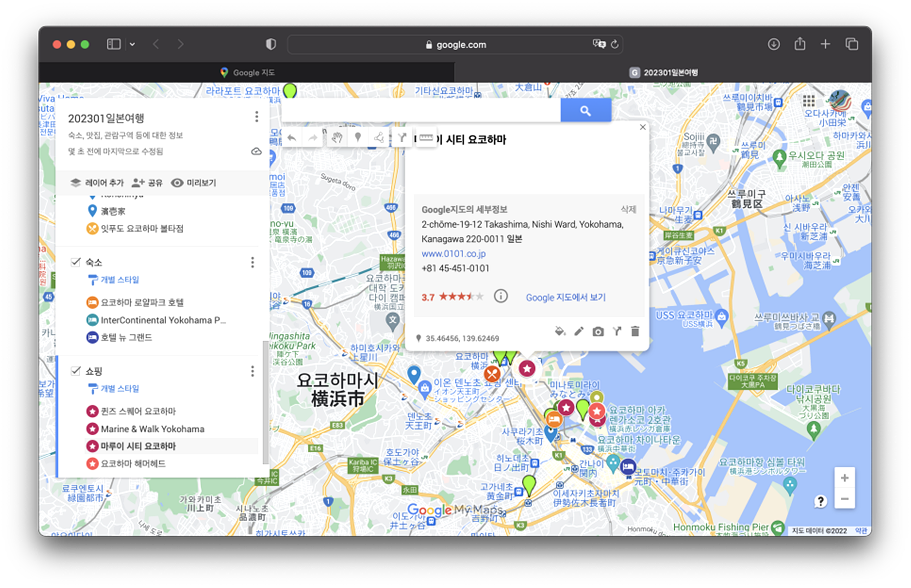The image size is (911, 588).
Task: Click the pencil edit icon in popup
Action: coord(579,331)
